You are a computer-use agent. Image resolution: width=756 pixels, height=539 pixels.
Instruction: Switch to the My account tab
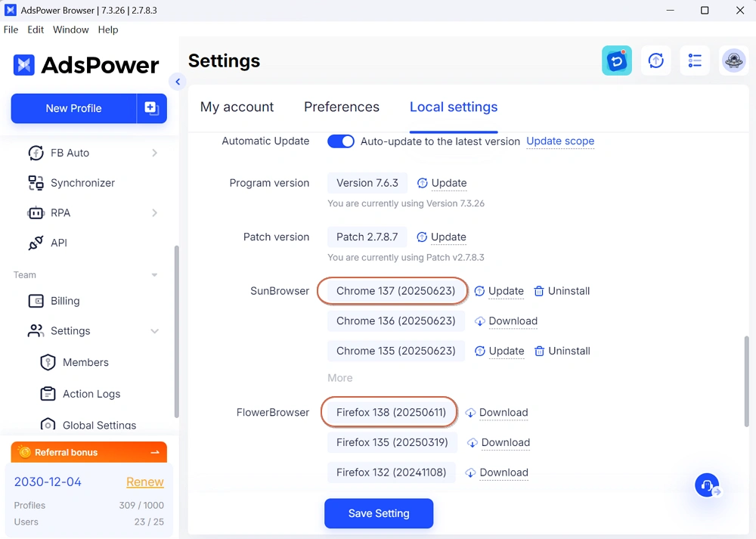237,107
